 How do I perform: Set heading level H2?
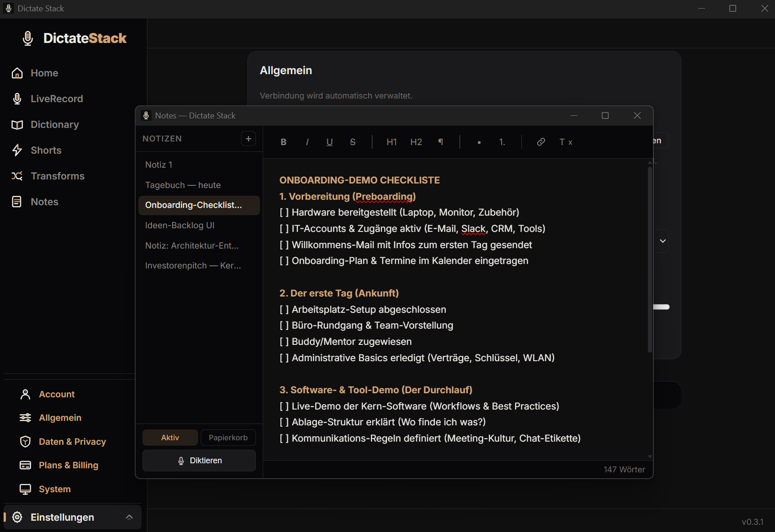[416, 142]
